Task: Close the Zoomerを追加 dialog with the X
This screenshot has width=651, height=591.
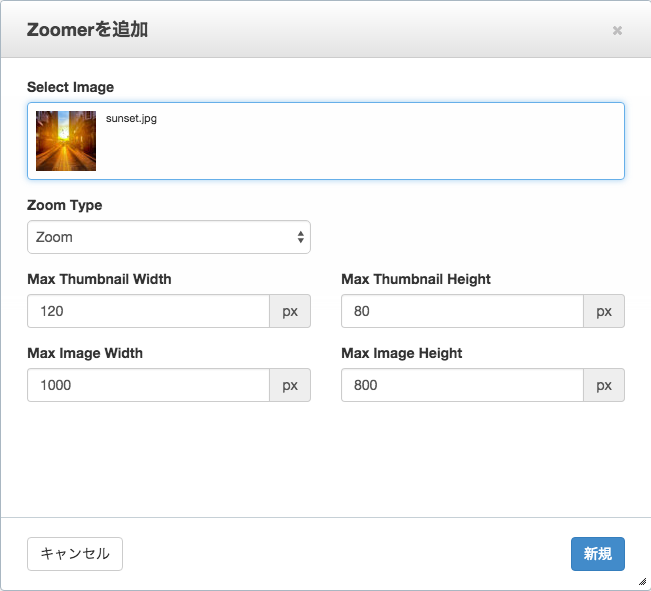Action: coord(617,30)
